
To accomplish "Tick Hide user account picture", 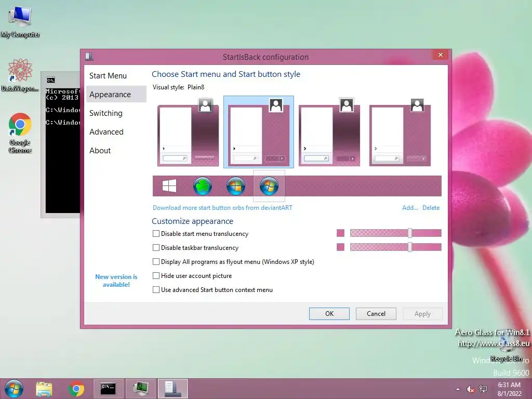I will 156,275.
